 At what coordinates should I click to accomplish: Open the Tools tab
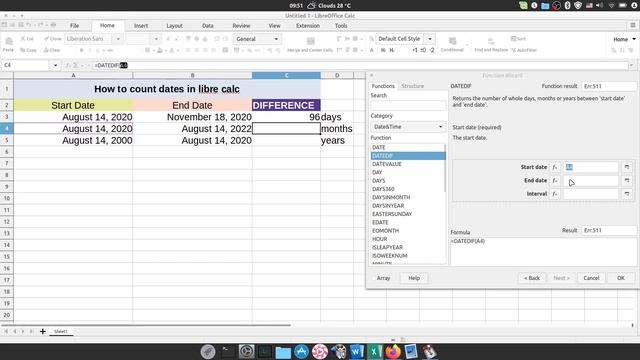click(341, 26)
